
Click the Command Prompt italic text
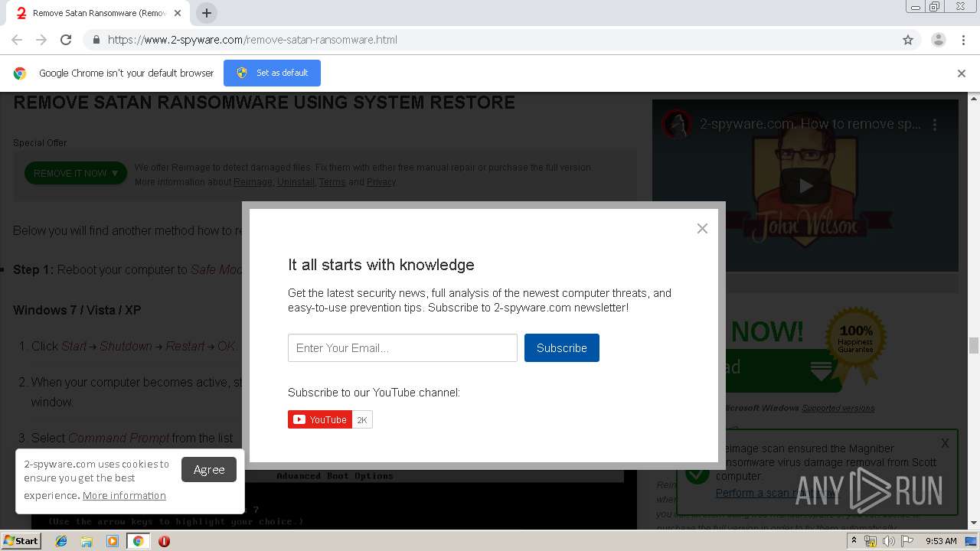pyautogui.click(x=119, y=438)
